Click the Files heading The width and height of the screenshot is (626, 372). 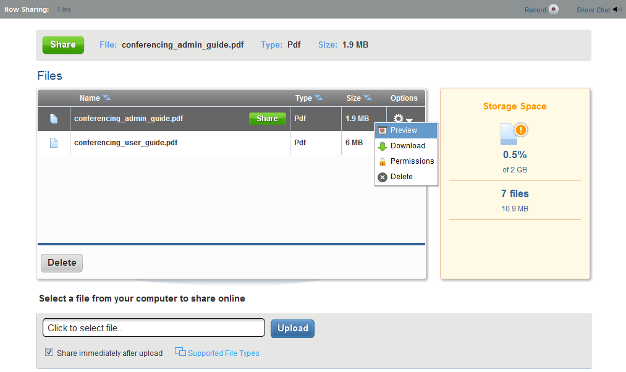[50, 76]
